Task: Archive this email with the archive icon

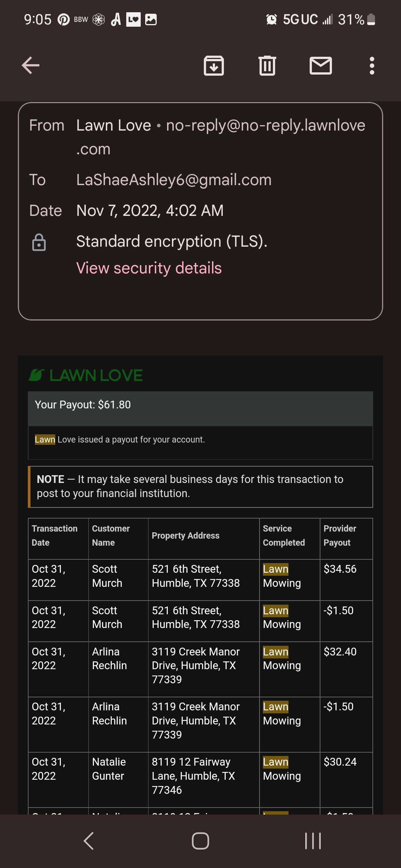Action: coord(214,66)
